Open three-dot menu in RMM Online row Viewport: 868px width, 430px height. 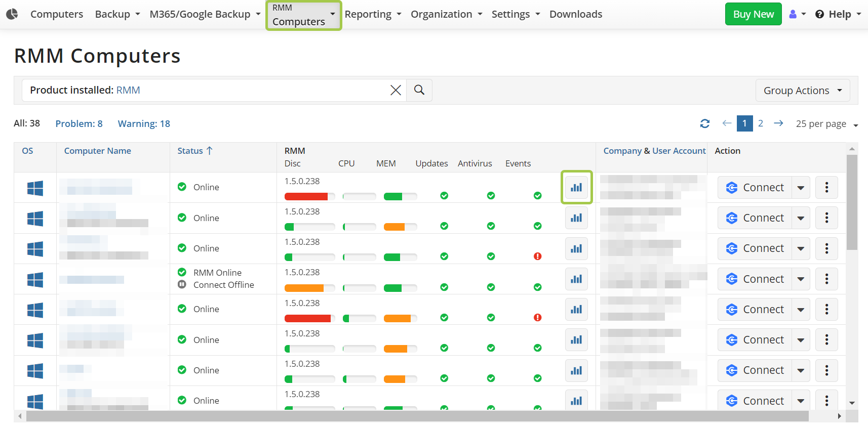(x=827, y=279)
